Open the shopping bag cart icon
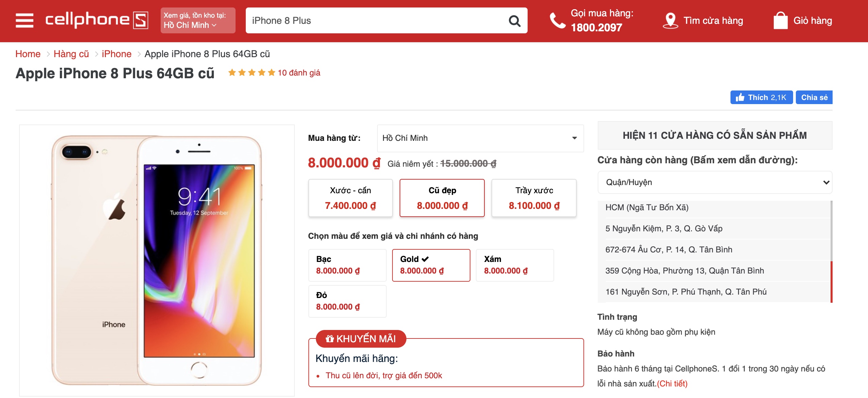Screen dimensions: 868x398 781,20
